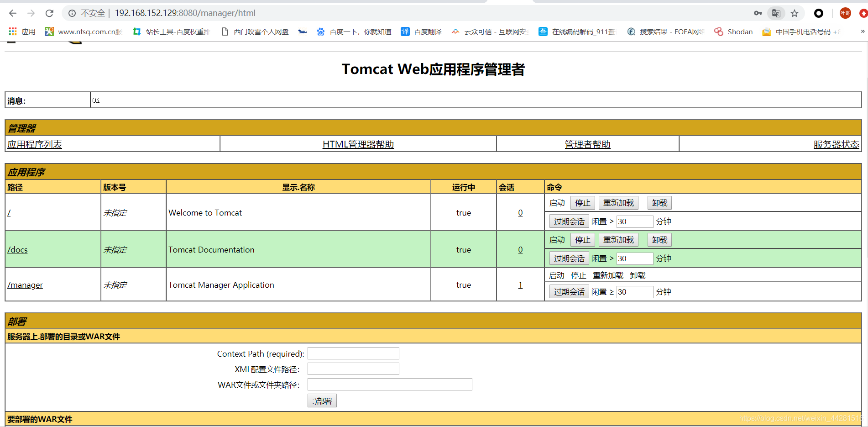Stop the /docs application

tap(583, 240)
